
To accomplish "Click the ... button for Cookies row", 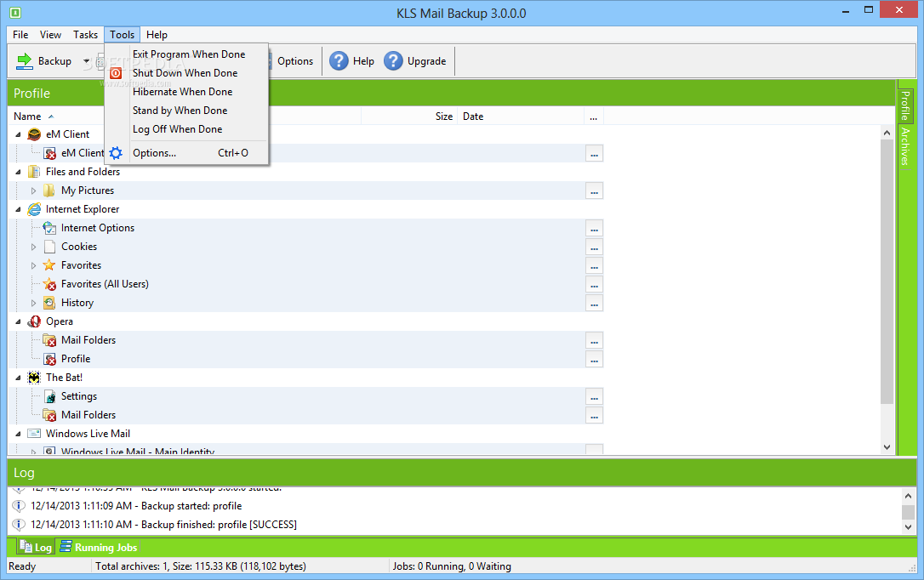I will pyautogui.click(x=594, y=247).
